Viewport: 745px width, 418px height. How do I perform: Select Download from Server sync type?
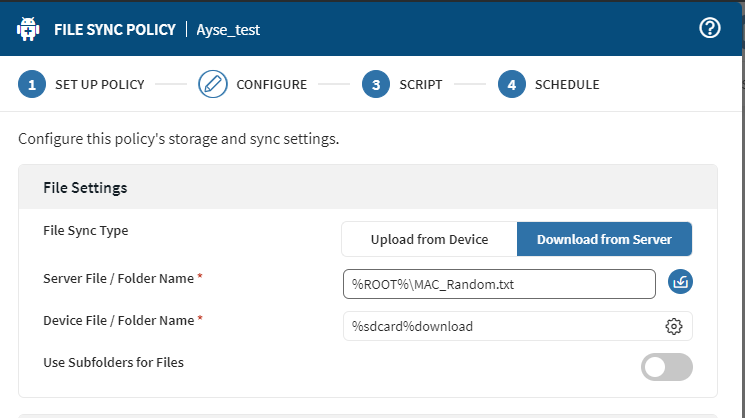(x=604, y=239)
